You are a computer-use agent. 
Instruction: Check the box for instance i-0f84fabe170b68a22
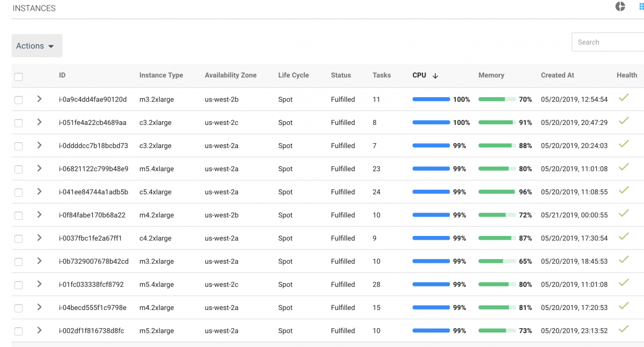(19, 216)
